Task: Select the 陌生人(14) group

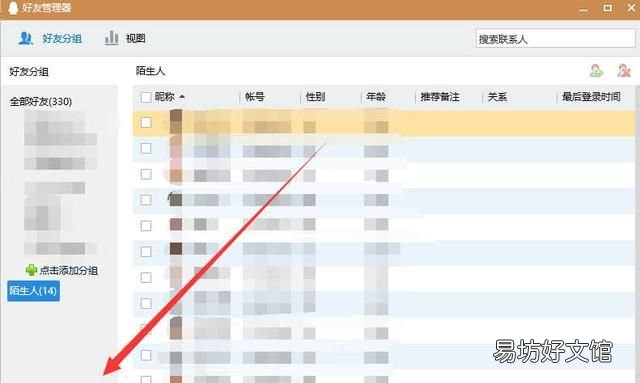Action: click(33, 291)
